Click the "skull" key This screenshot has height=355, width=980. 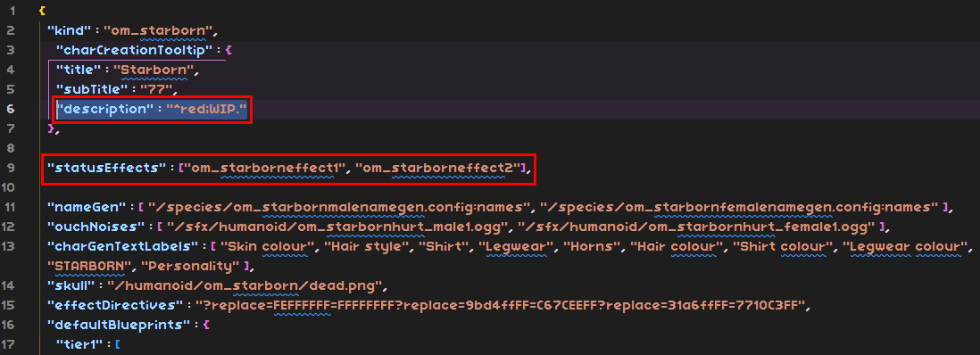[x=72, y=286]
